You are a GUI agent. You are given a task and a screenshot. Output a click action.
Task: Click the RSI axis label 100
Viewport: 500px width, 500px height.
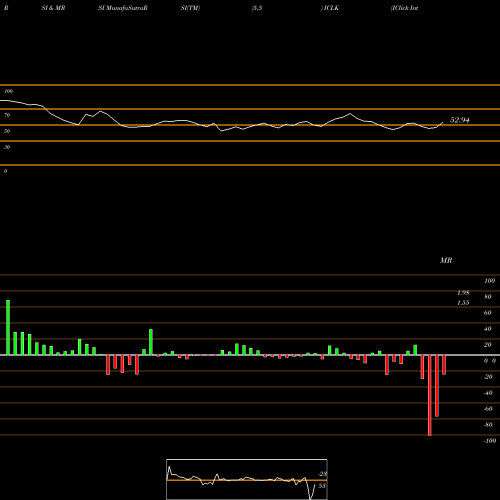pos(9,91)
